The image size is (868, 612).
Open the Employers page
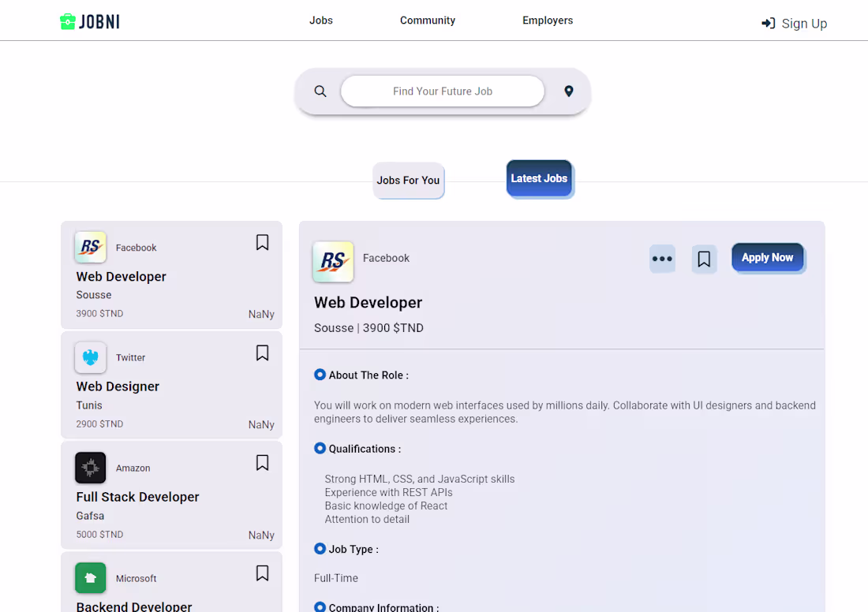pyautogui.click(x=548, y=20)
